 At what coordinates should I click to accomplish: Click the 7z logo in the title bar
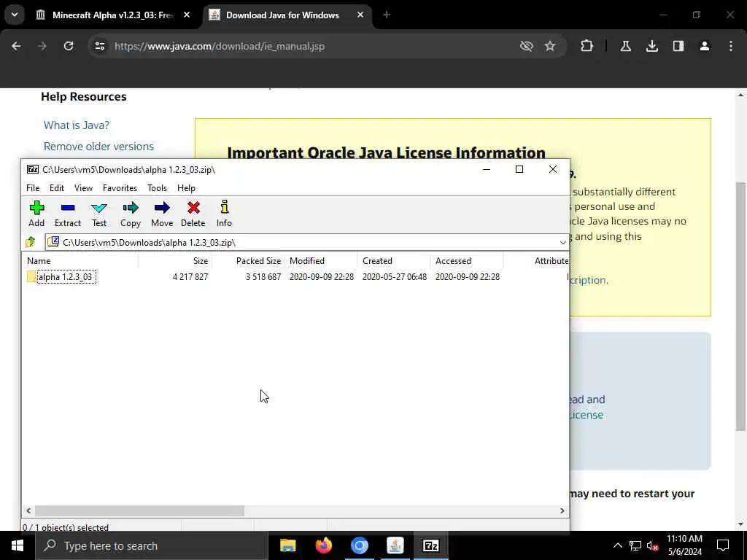[x=33, y=169]
